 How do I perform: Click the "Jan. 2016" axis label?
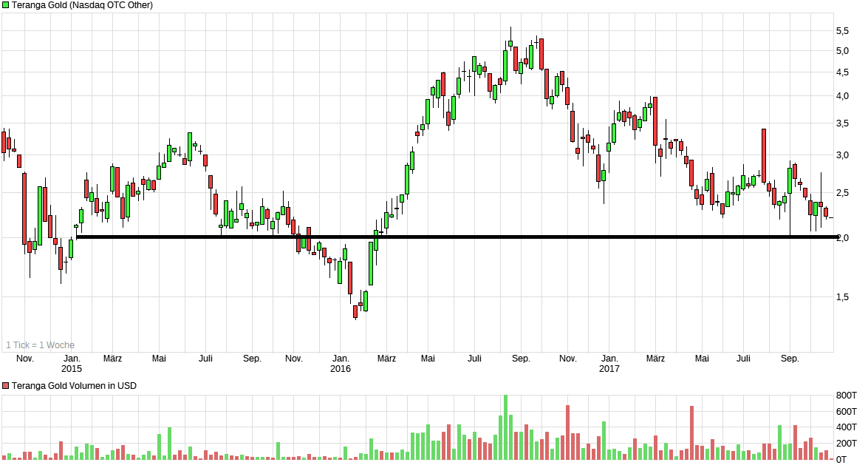[x=342, y=362]
